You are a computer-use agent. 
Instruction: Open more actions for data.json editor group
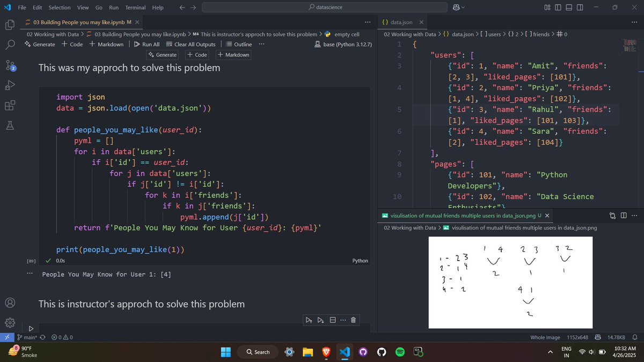pos(635,22)
